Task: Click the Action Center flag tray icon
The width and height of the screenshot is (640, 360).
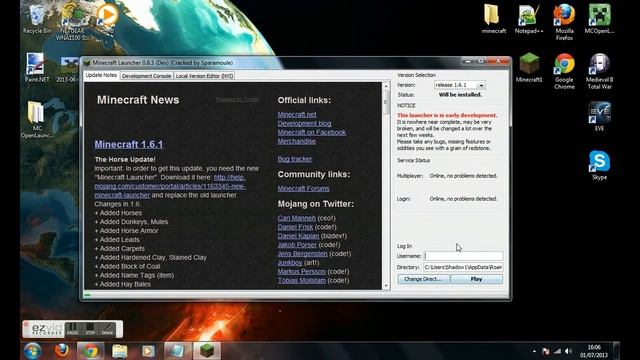Action: [546, 351]
